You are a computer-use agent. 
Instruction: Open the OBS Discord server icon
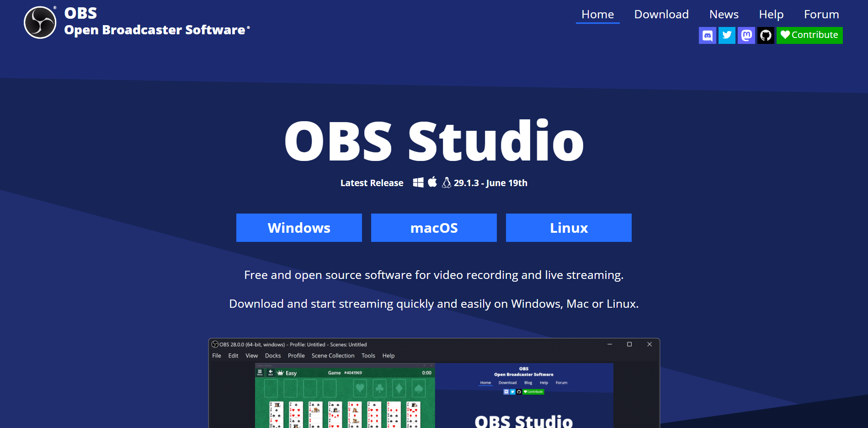coord(707,35)
